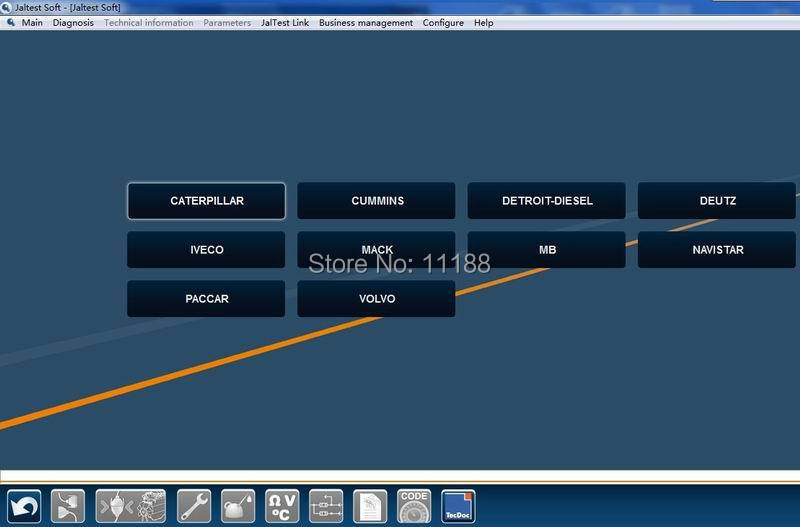Pick the DEUTZ brand button
Viewport: 800px width, 527px height.
(x=717, y=200)
